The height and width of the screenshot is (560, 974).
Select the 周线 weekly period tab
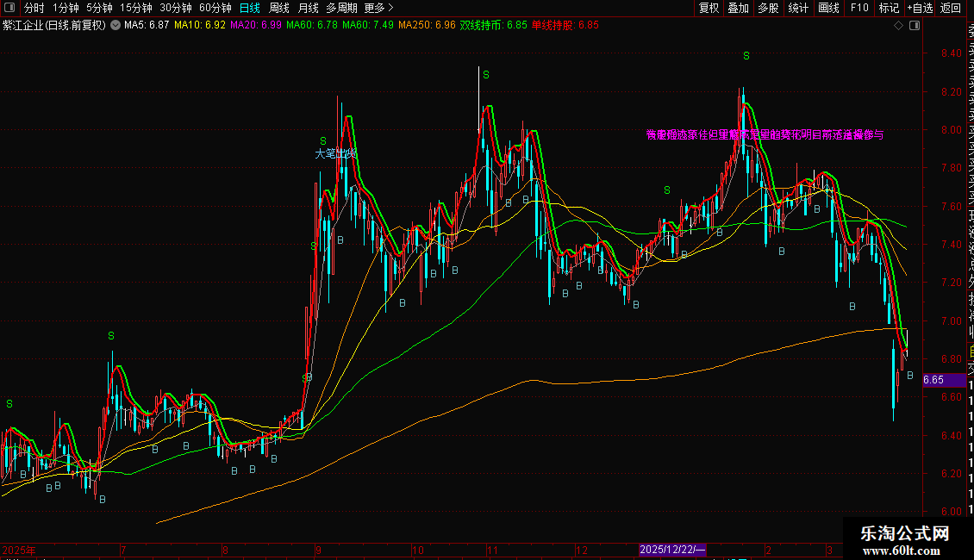279,8
